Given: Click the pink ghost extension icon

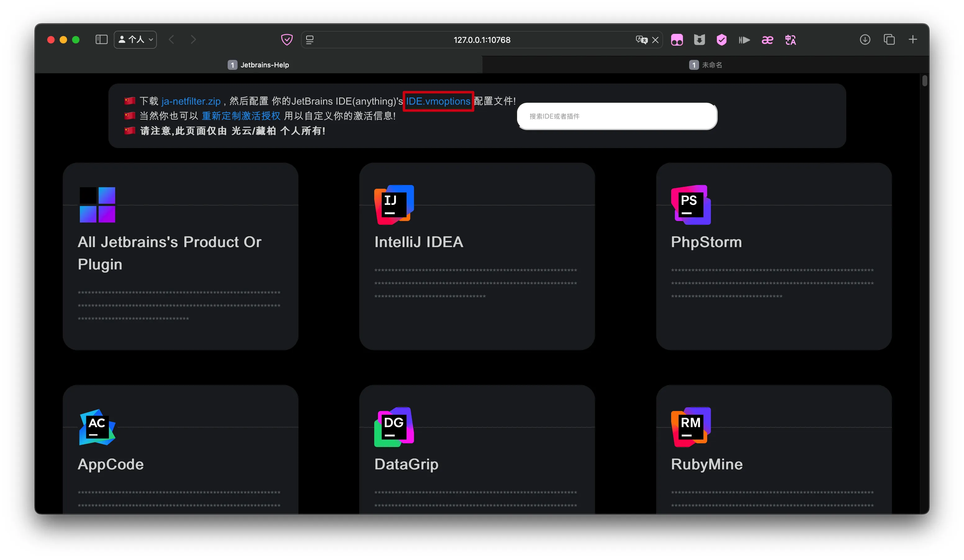Looking at the screenshot, I should (676, 40).
